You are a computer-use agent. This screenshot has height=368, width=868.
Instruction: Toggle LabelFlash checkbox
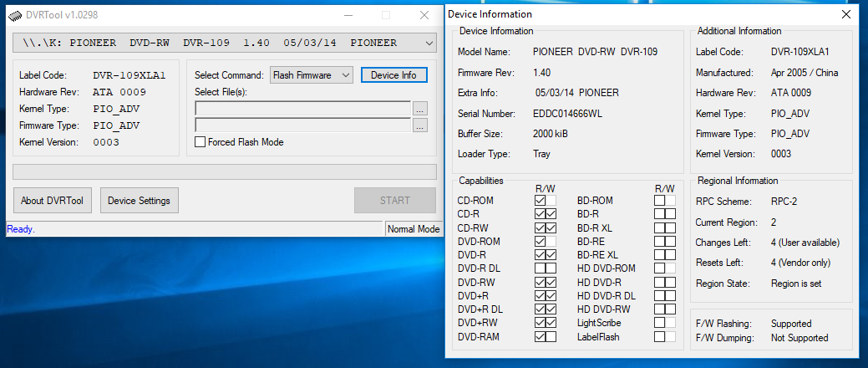pos(659,336)
